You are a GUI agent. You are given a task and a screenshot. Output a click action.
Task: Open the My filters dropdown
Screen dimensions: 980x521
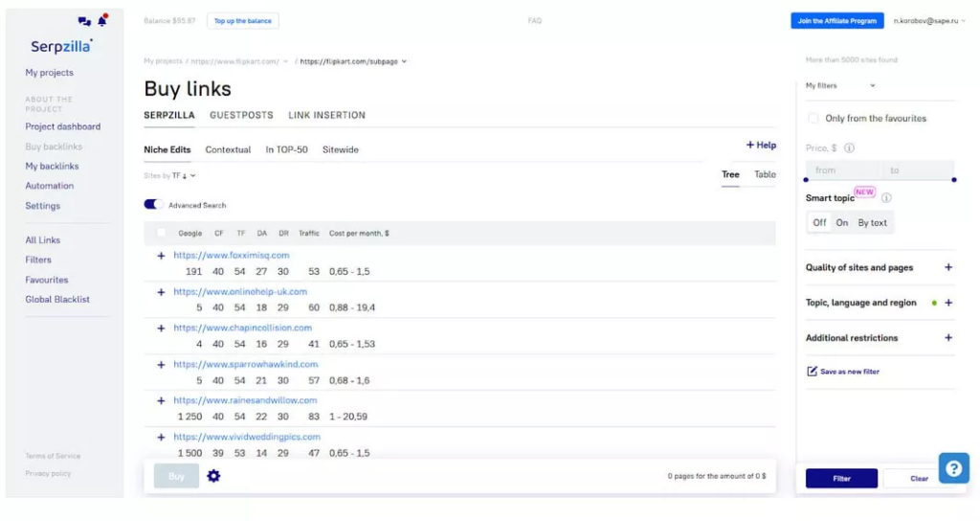(x=840, y=85)
